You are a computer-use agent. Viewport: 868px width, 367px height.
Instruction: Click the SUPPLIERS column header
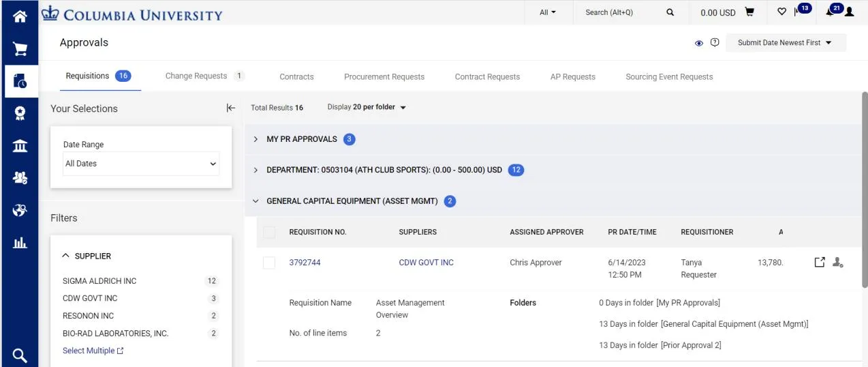coord(418,232)
